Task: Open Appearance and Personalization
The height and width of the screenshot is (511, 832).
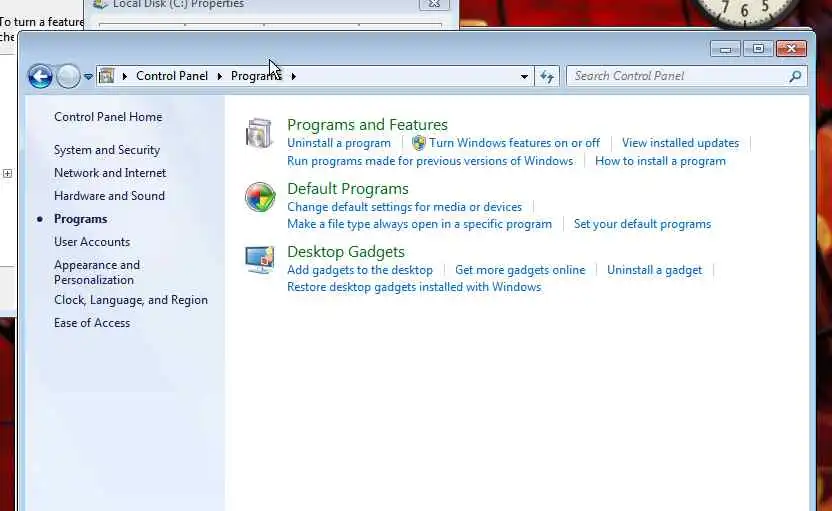Action: 97,272
